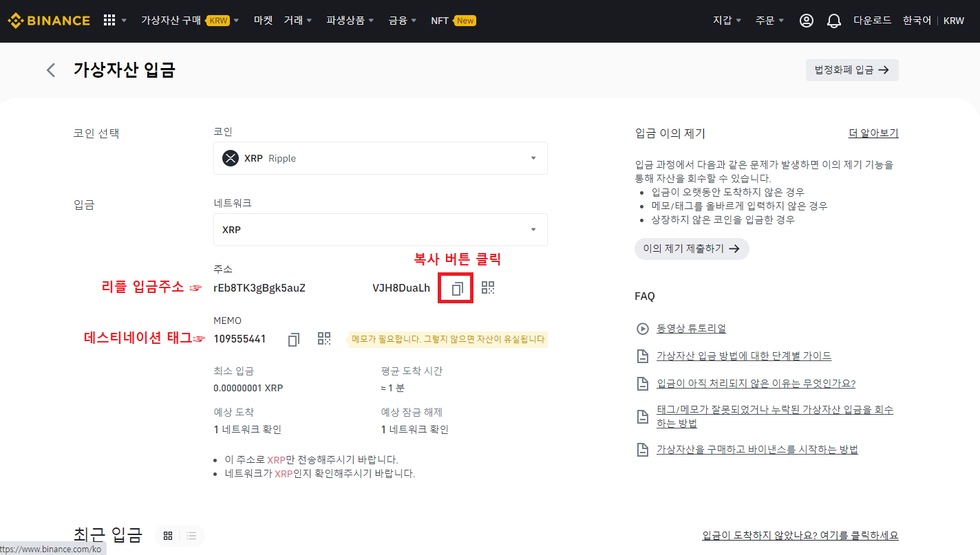
Task: Change language via 한국어
Action: pos(917,21)
